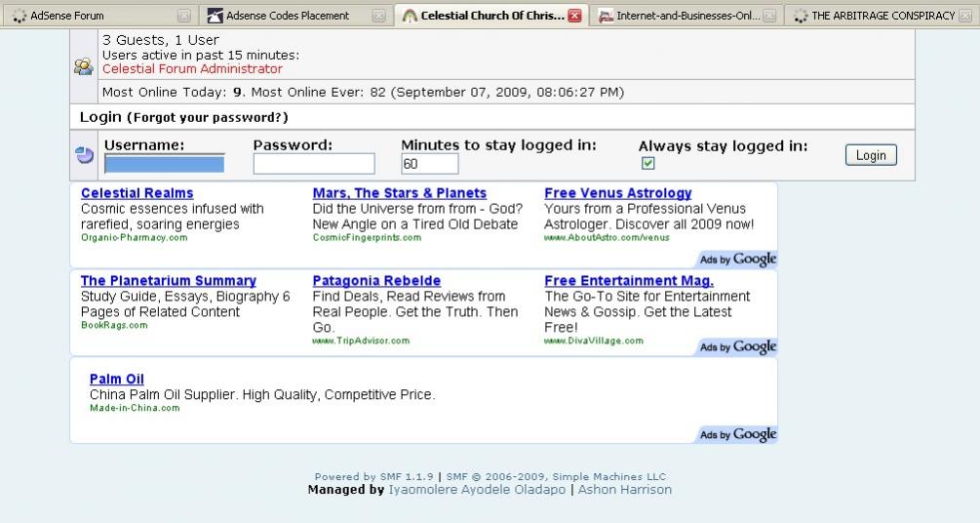Open the Celestial Realms ad
980x523 pixels.
(x=137, y=193)
